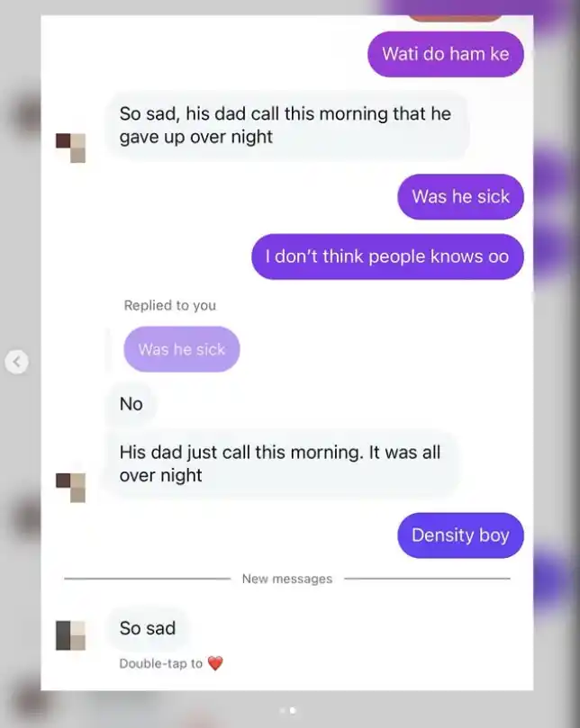
Task: Tap the final 'So sad' message bubble
Action: (148, 628)
